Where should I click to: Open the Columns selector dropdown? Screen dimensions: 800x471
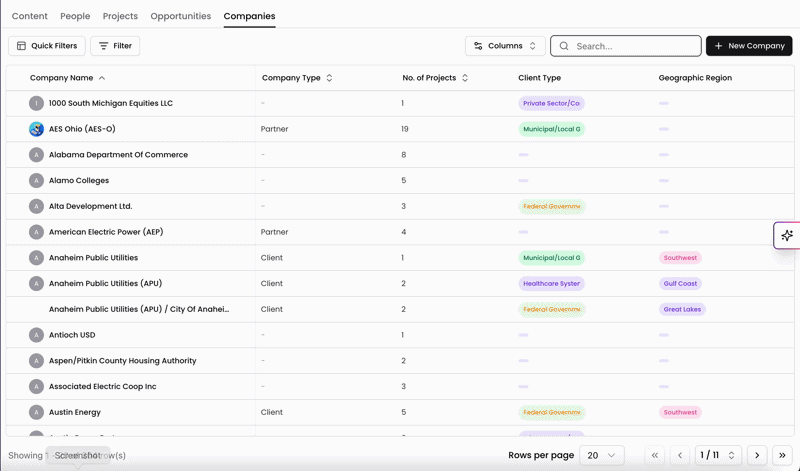coord(505,46)
